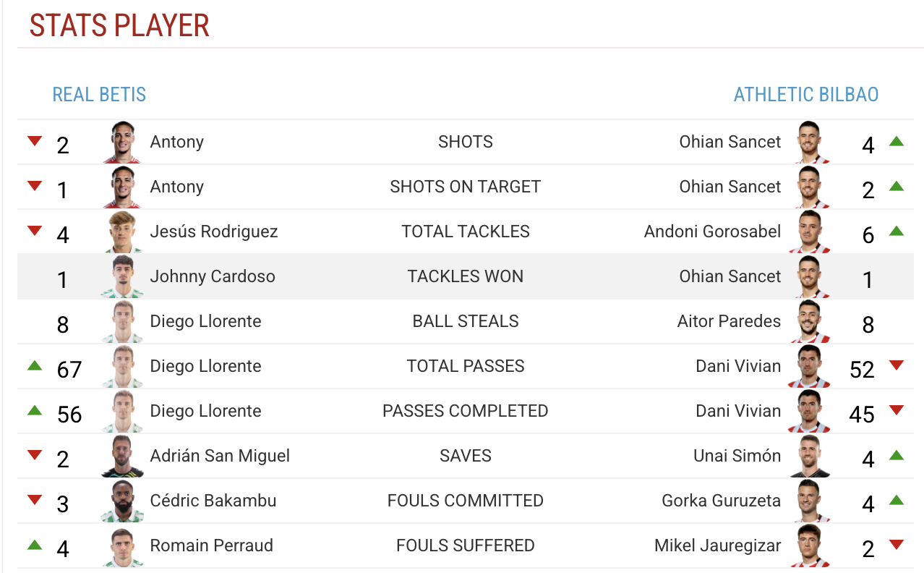
Task: Click Jesús Rodriguez's player photo
Action: [x=122, y=232]
